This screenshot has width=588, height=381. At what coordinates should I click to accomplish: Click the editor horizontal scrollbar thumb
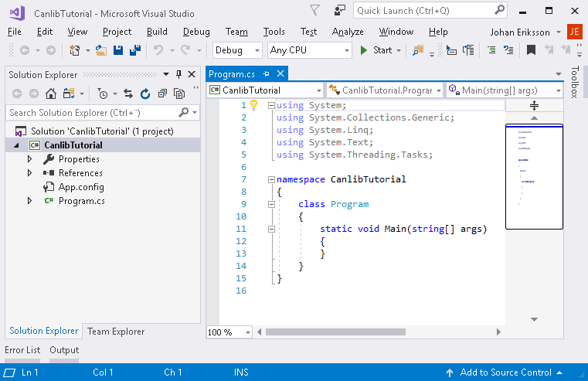click(335, 332)
